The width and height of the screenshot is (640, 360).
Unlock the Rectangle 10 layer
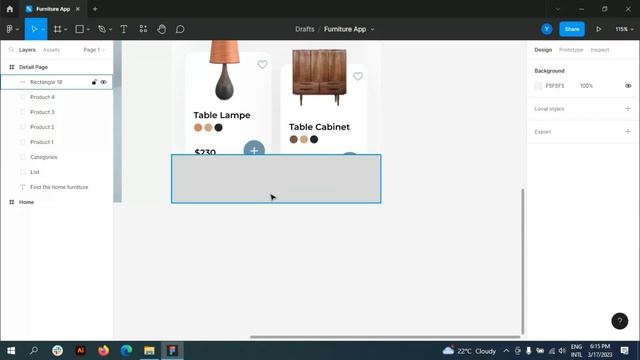click(x=94, y=82)
